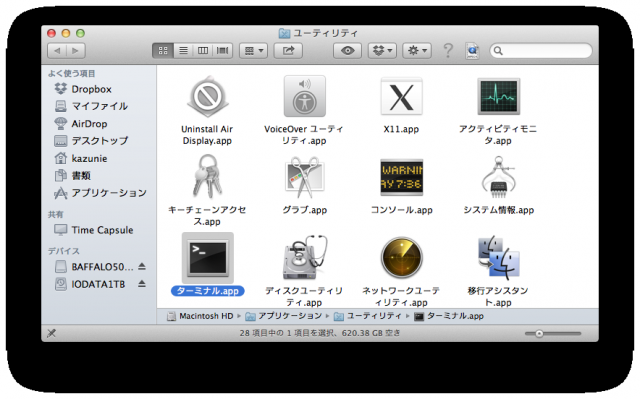
Task: Select the VoiceOver ユーティリティ.app icon
Action: [304, 96]
